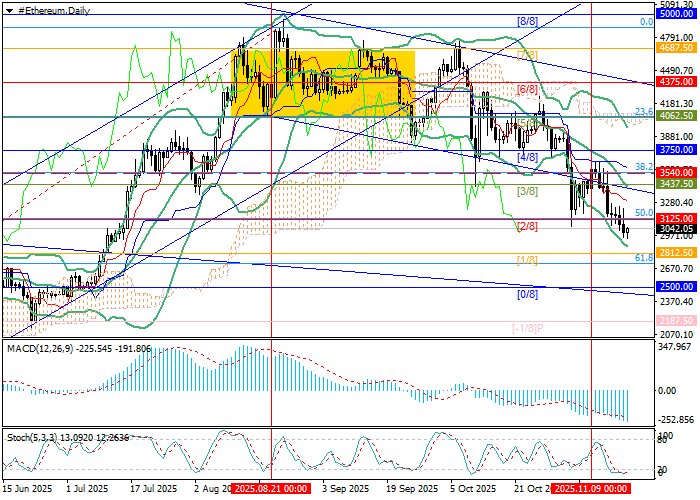Click the 15 Jun 2025 time axis label
700x500 pixels.
coord(27,489)
